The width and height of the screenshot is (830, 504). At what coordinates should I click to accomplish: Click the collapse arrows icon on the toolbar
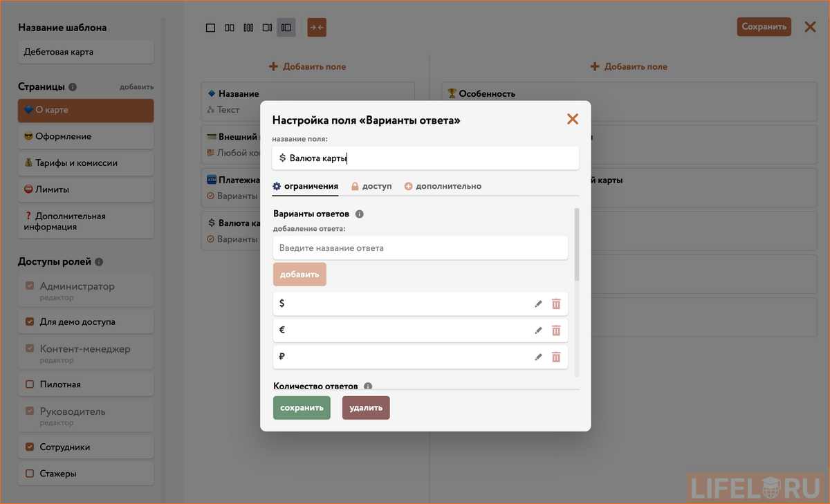(x=315, y=27)
